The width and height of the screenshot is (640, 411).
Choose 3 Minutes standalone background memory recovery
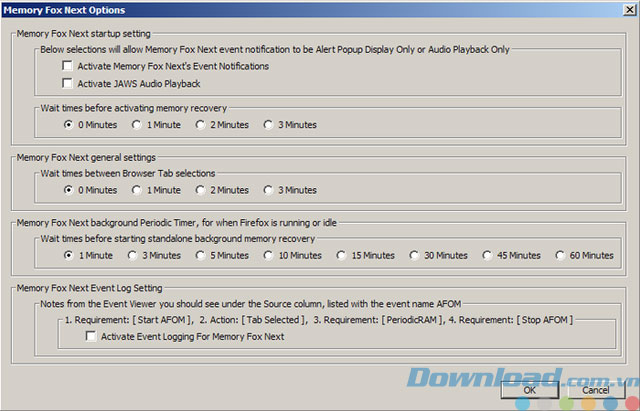coord(132,255)
